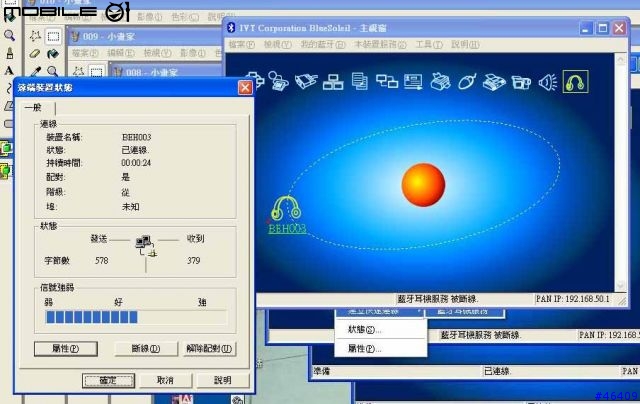Select the synchronization service icon
The width and height of the screenshot is (640, 404).
point(387,82)
